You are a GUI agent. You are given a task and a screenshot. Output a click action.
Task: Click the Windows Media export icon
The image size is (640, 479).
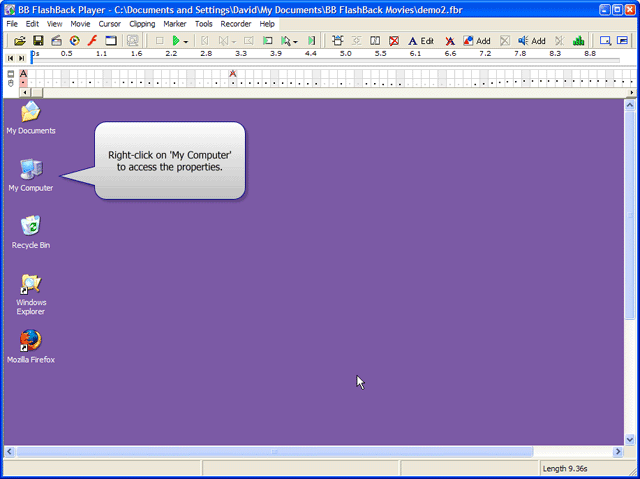[75, 40]
